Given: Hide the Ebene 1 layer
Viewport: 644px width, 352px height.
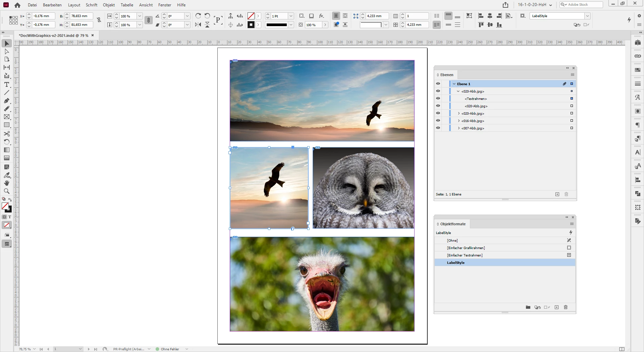Looking at the screenshot, I should pos(438,84).
